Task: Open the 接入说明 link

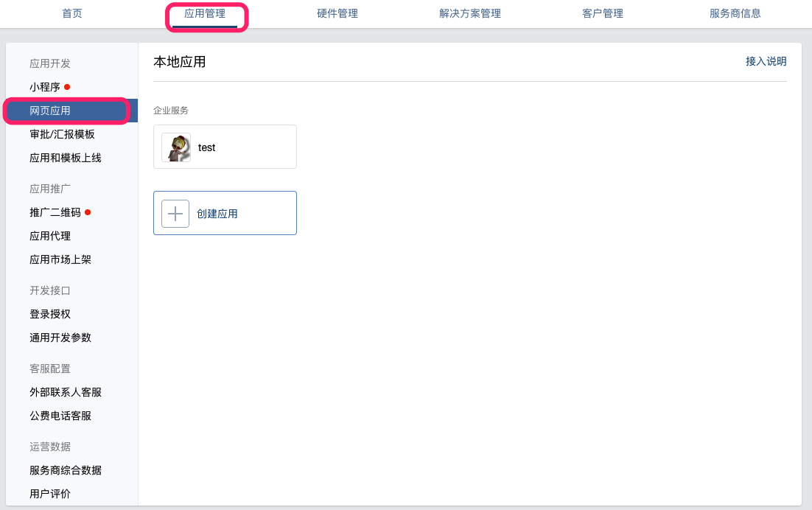Action: point(766,61)
